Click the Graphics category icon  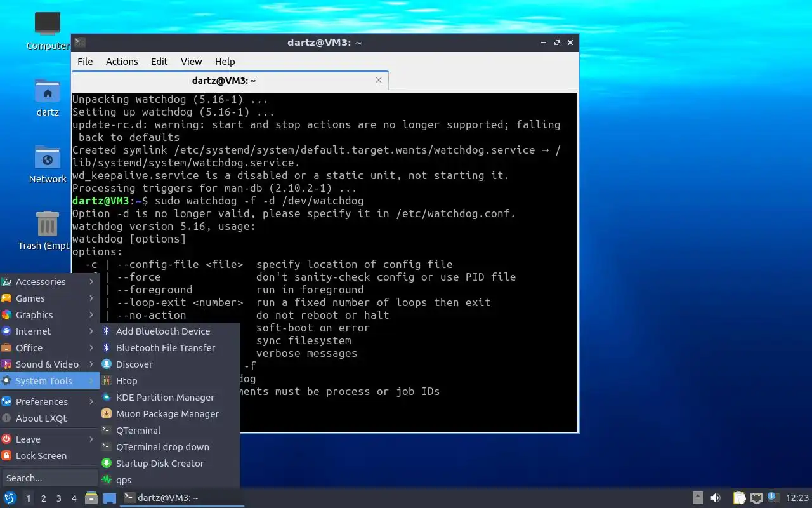pos(6,315)
